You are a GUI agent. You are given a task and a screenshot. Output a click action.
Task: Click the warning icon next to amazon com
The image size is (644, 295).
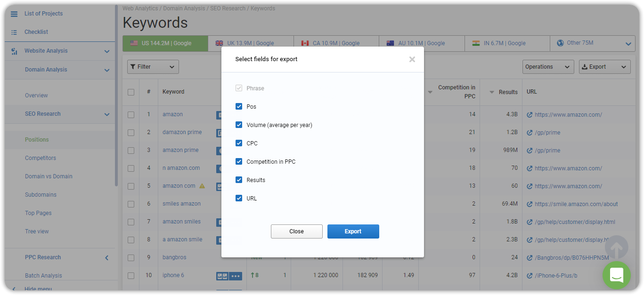(202, 186)
